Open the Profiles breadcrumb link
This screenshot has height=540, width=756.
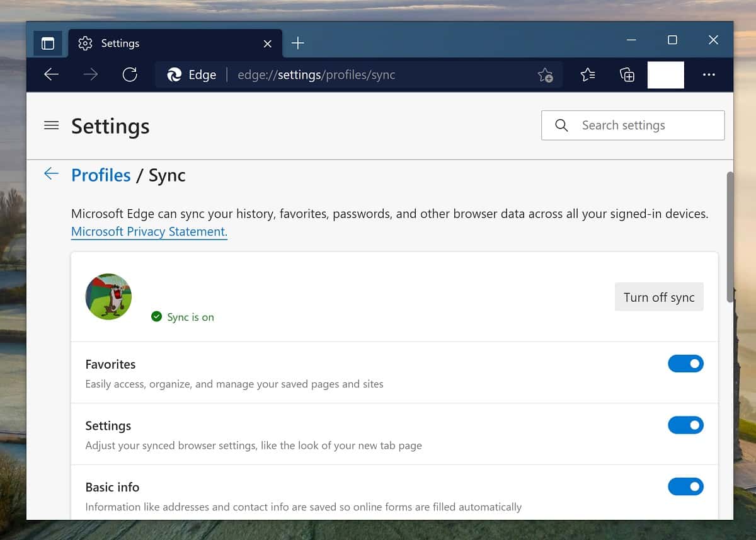coord(101,175)
